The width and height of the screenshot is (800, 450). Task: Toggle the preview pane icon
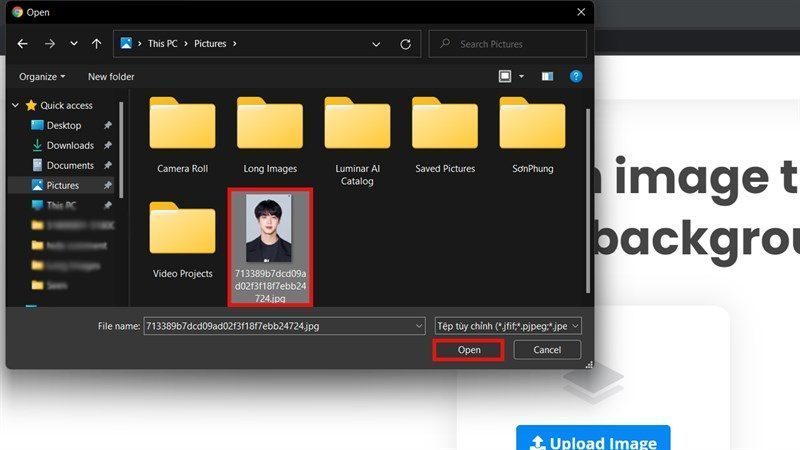(x=547, y=76)
